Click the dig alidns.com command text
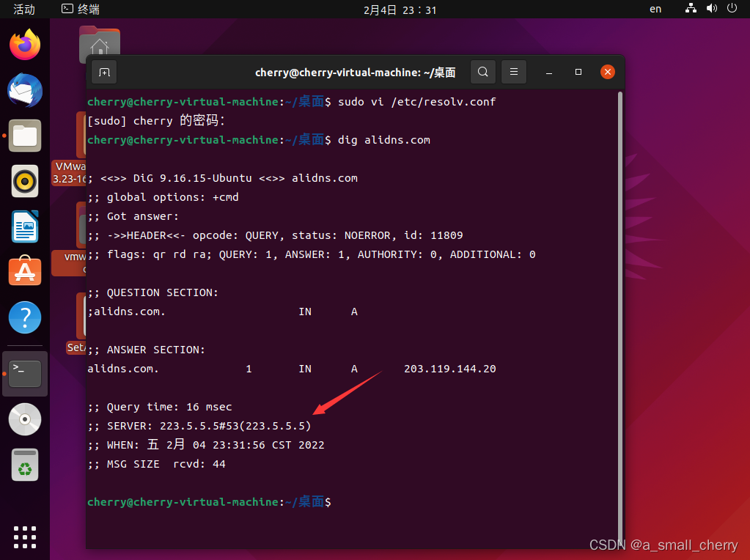The image size is (750, 560). 383,140
